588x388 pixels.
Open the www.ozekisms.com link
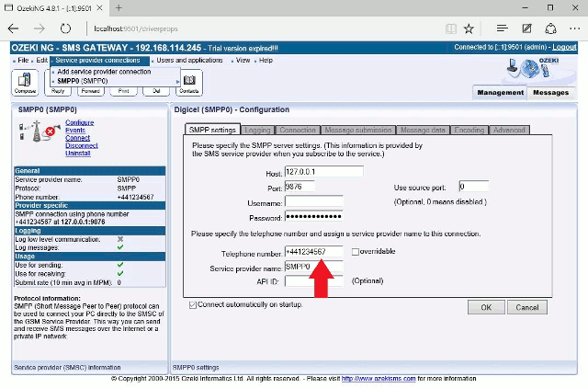click(x=379, y=379)
